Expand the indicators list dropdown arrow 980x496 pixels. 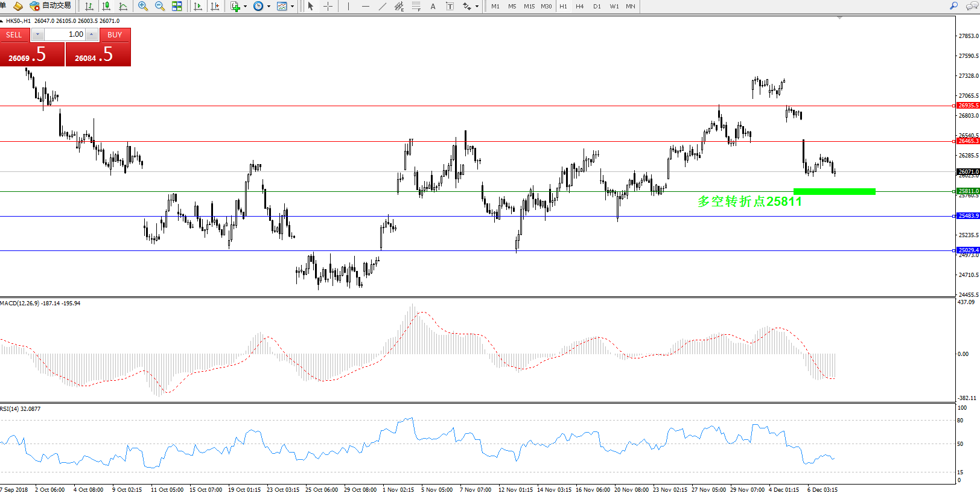coord(245,7)
